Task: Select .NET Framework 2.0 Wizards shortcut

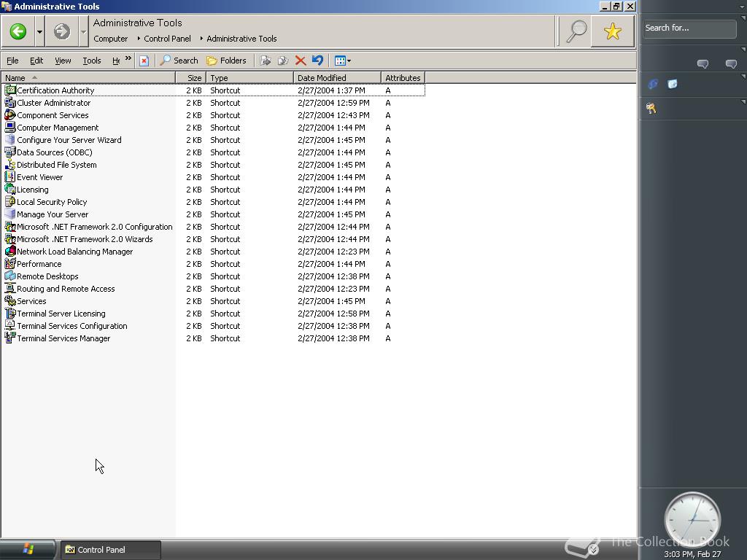Action: pyautogui.click(x=85, y=239)
